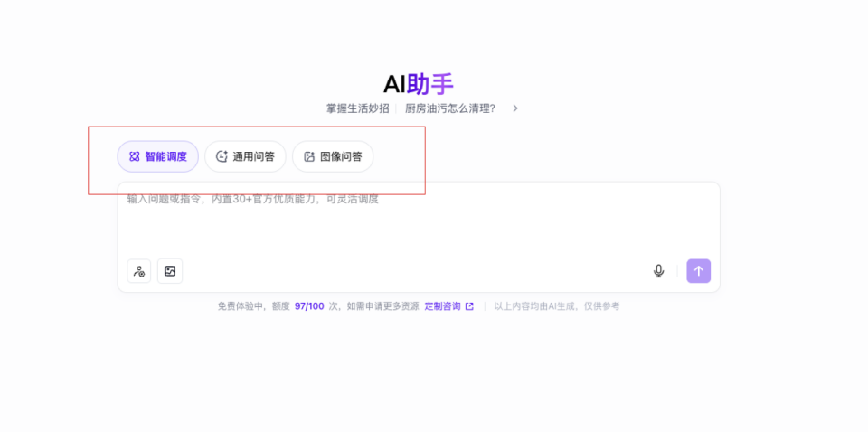Open the 定制咨询 link
Image resolution: width=868 pixels, height=432 pixels.
coord(442,306)
